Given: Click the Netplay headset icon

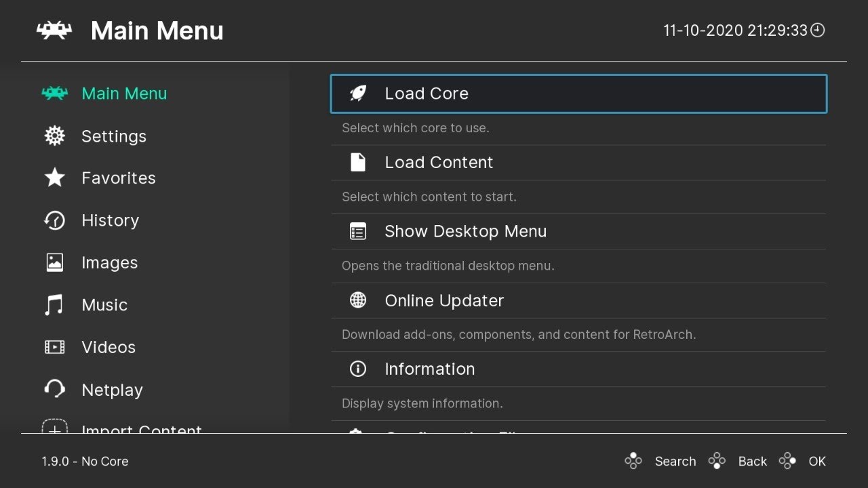Looking at the screenshot, I should (54, 389).
